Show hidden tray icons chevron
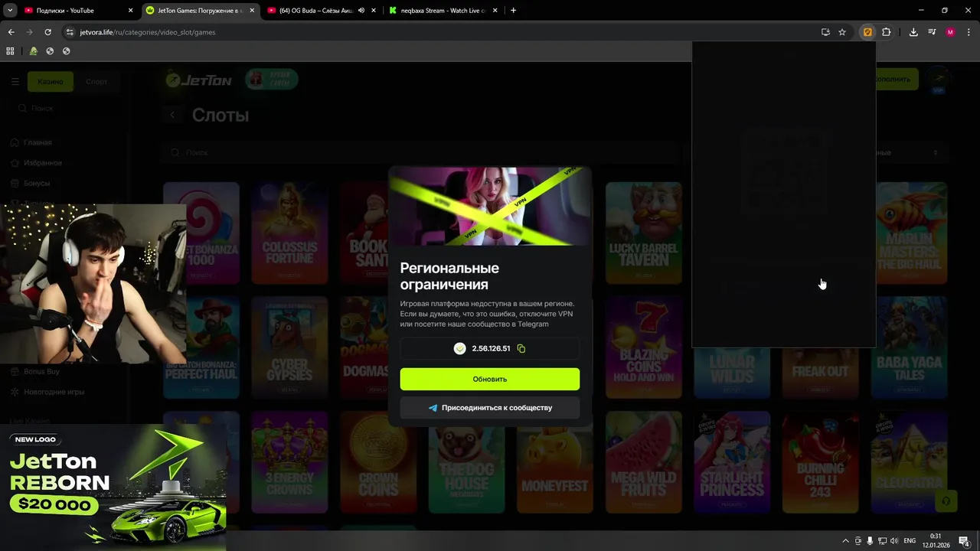The height and width of the screenshot is (551, 980). [x=845, y=541]
